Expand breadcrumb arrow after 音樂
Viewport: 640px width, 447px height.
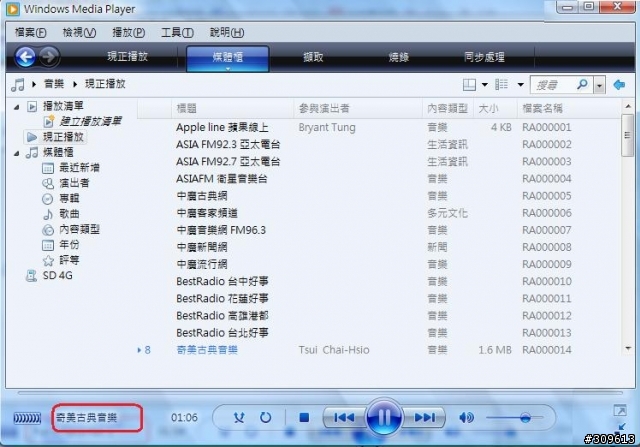tap(75, 84)
